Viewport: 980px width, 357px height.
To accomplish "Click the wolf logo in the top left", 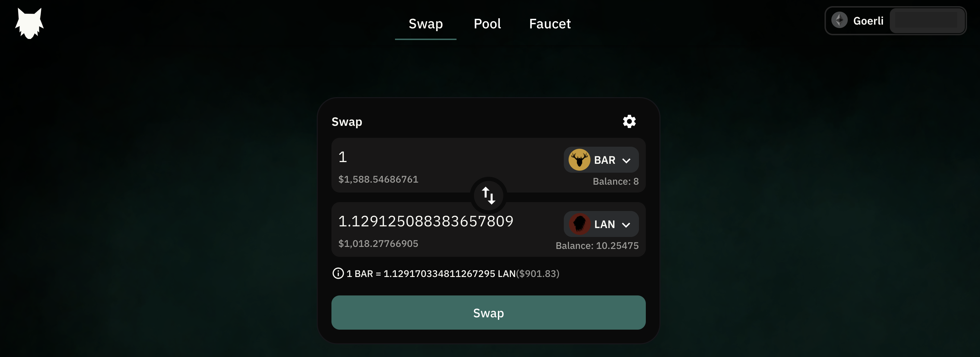I will click(29, 23).
